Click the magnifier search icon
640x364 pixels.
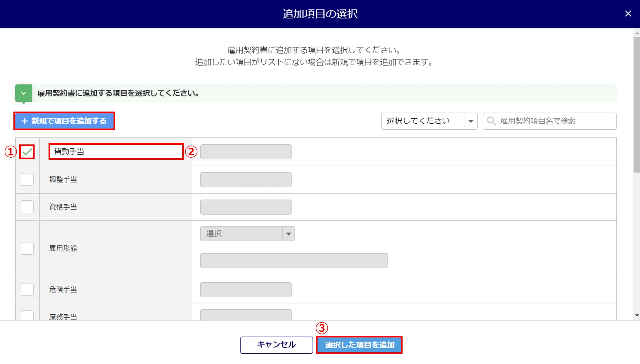coord(491,121)
